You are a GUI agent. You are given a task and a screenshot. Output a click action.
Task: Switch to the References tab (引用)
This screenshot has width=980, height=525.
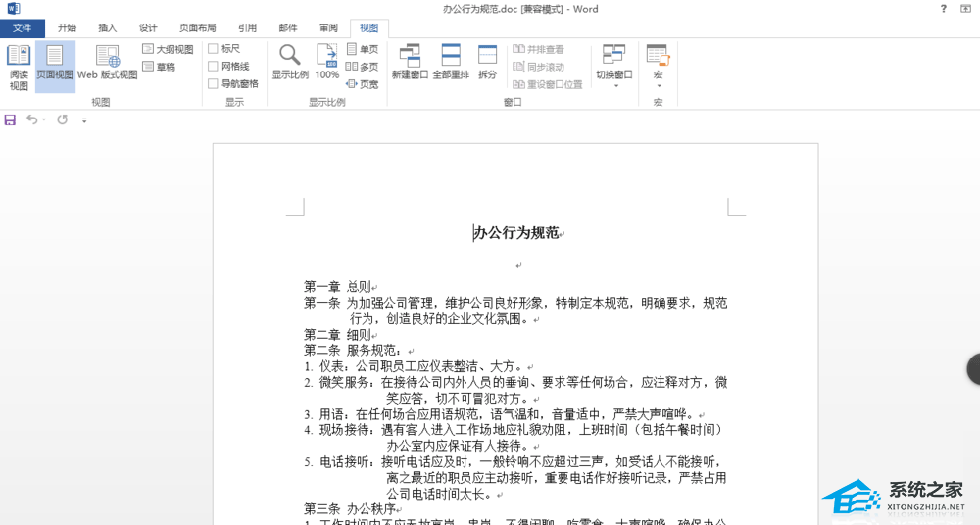[x=248, y=28]
